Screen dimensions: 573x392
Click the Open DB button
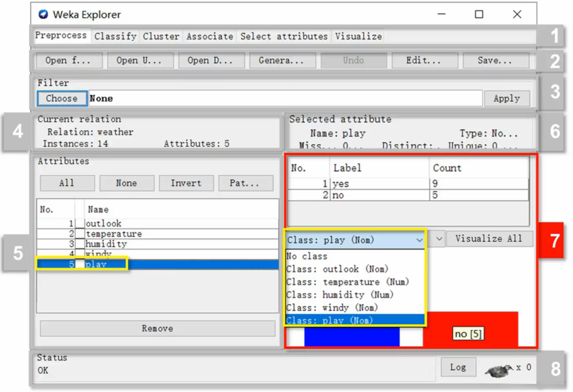(211, 60)
